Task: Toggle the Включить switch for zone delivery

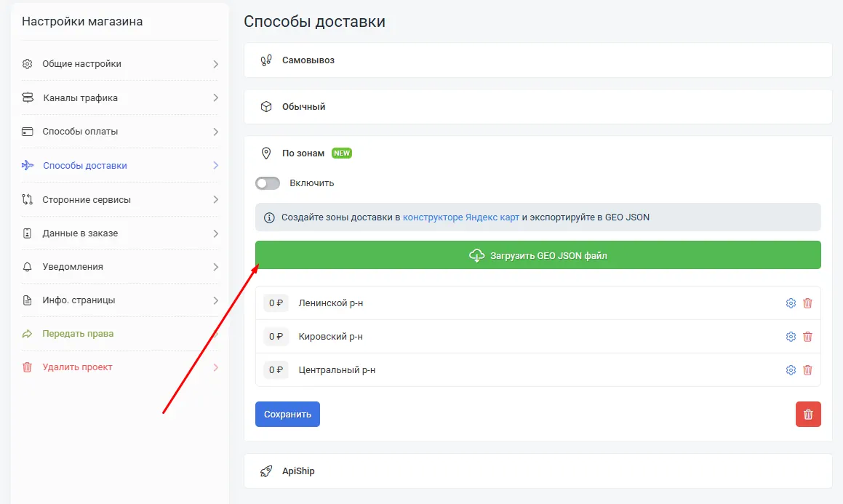Action: click(x=268, y=183)
